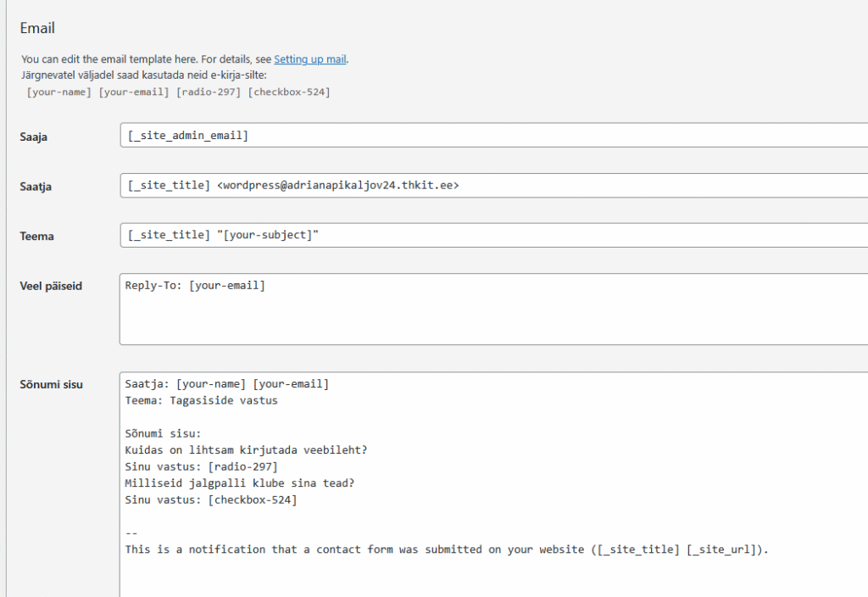Select the [your-name] mail-tag in the tag list
Screen dimensions: 868x597
[x=58, y=92]
